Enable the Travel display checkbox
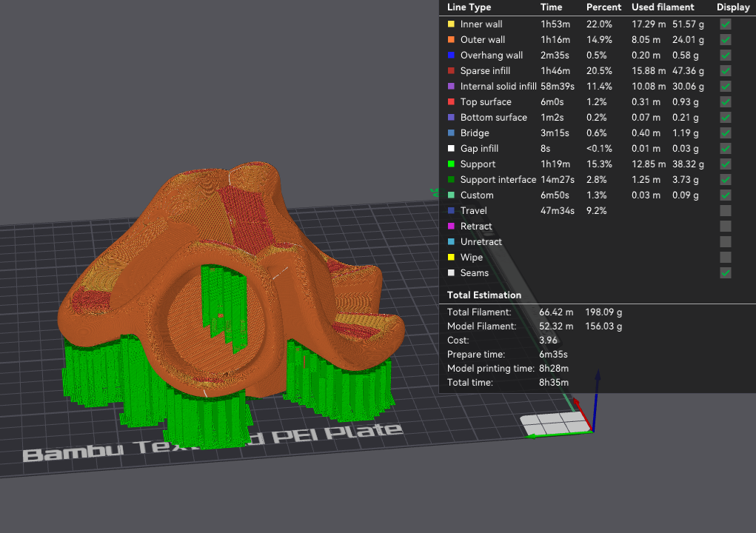756x533 pixels. [x=726, y=211]
